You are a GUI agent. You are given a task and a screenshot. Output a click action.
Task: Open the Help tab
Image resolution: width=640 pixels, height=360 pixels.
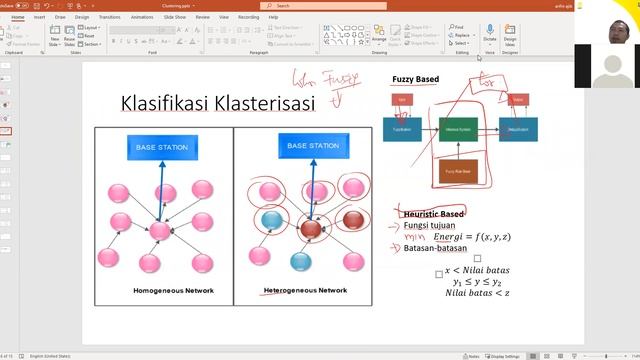(x=273, y=17)
